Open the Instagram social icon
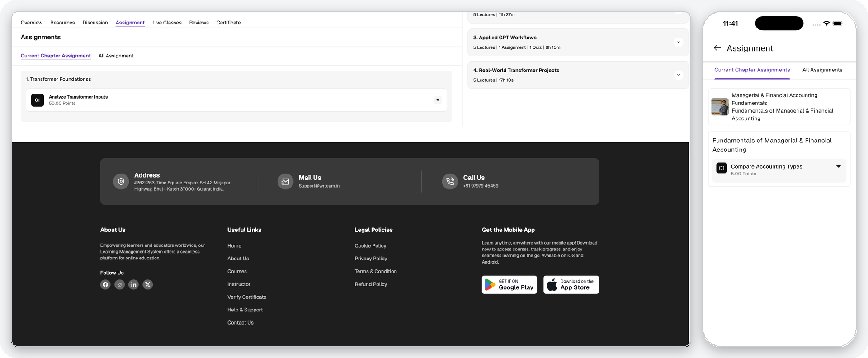This screenshot has height=358, width=868. (119, 284)
